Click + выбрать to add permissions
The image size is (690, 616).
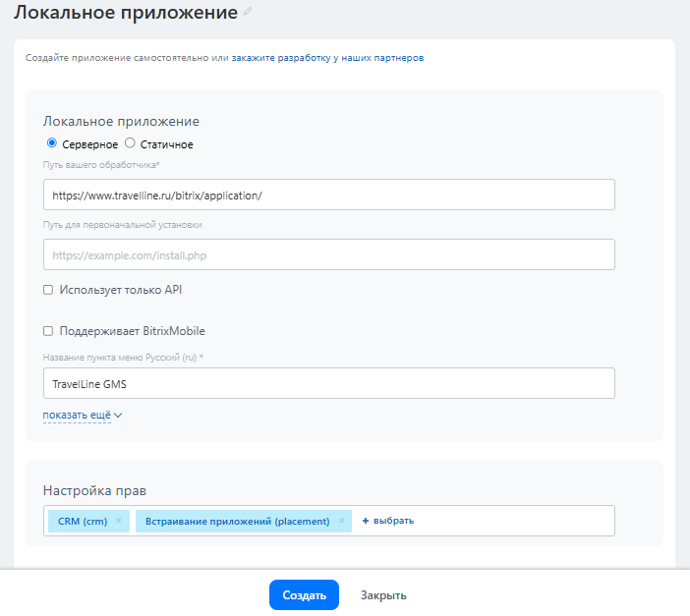388,521
